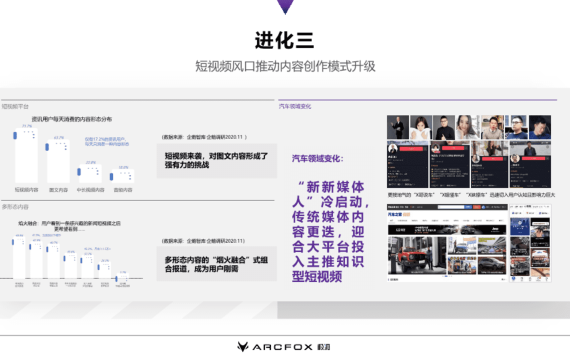The height and width of the screenshot is (360, 570).
Task: Select the woman holding white pillow portrait
Action: tap(421, 127)
